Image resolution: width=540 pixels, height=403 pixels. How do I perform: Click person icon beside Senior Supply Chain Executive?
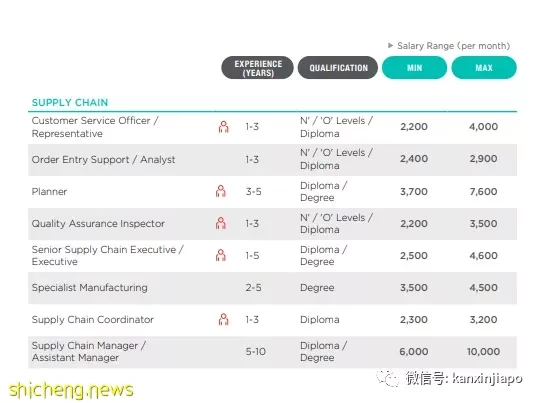[221, 255]
